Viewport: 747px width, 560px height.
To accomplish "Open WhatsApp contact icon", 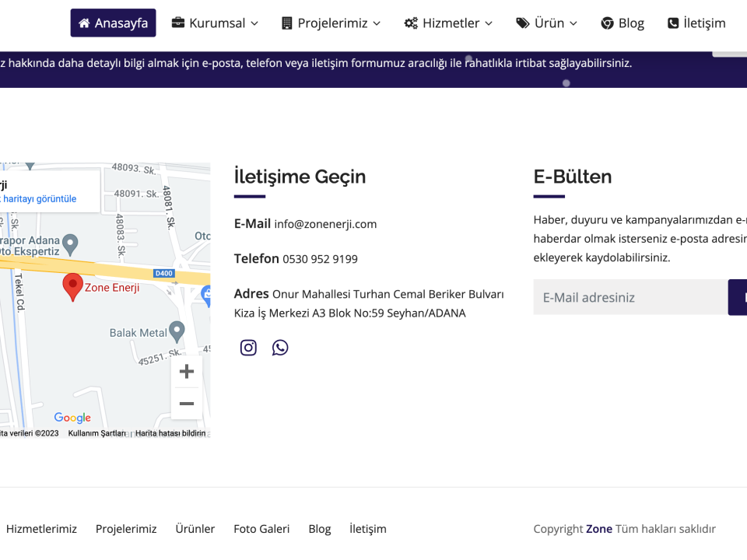I will click(x=280, y=348).
